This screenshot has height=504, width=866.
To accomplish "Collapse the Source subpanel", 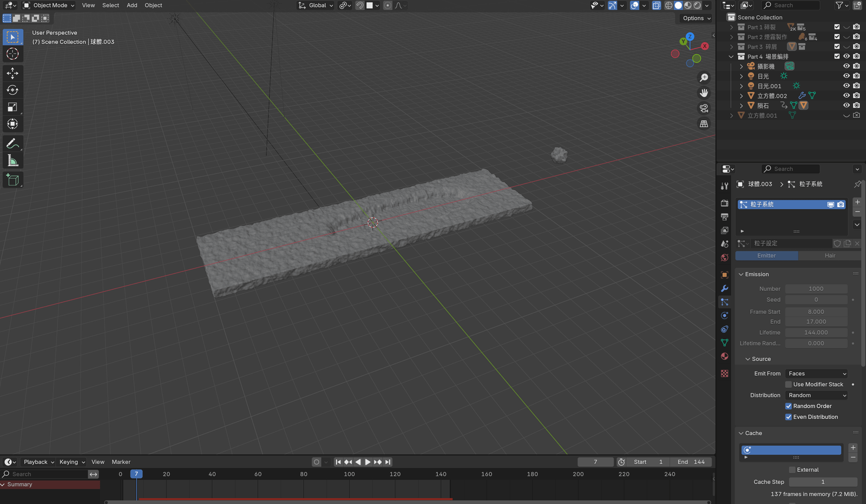I will coord(748,359).
